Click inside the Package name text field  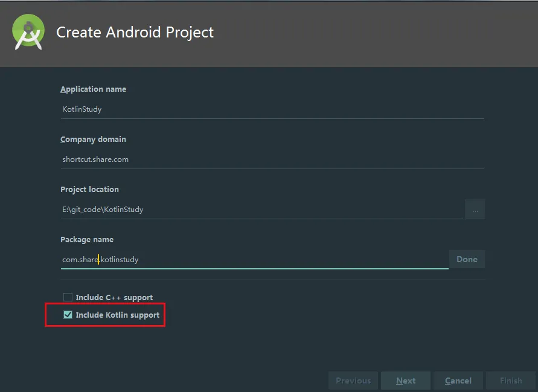pyautogui.click(x=255, y=260)
